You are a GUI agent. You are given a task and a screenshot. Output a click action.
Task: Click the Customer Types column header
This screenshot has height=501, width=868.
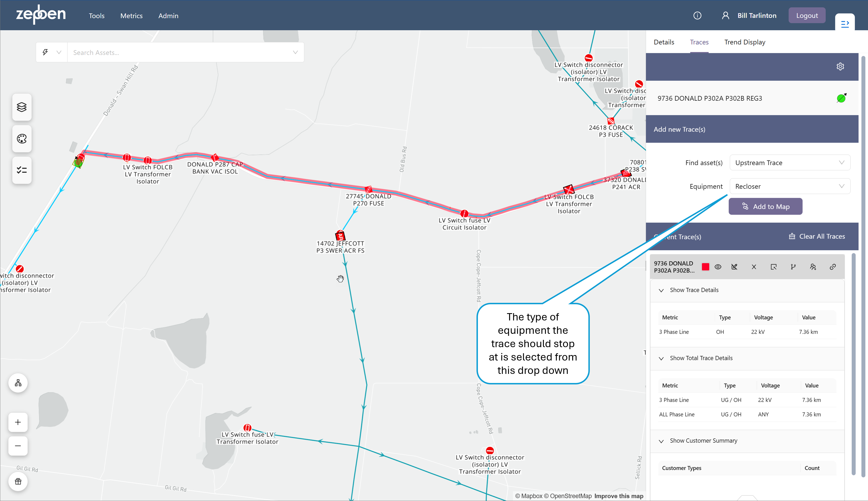[x=682, y=468]
